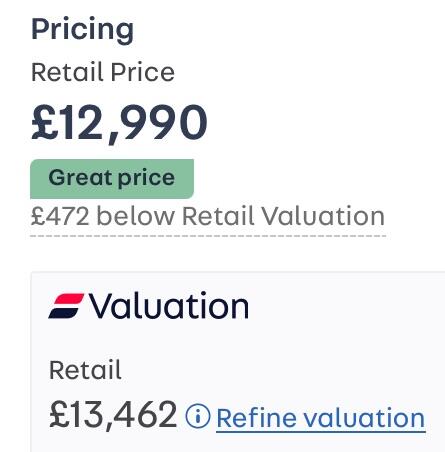Click the dashed underline below the grey subtext
445x452 pixels.
click(x=208, y=236)
